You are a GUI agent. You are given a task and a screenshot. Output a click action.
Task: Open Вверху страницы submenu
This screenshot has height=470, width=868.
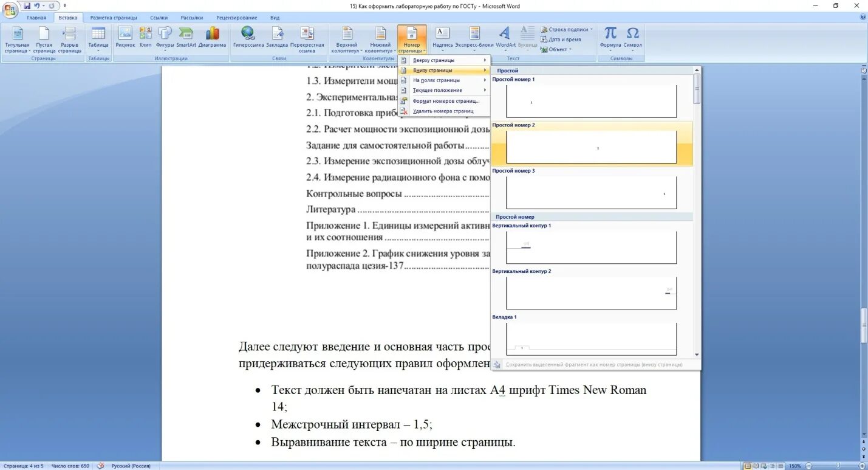(444, 60)
